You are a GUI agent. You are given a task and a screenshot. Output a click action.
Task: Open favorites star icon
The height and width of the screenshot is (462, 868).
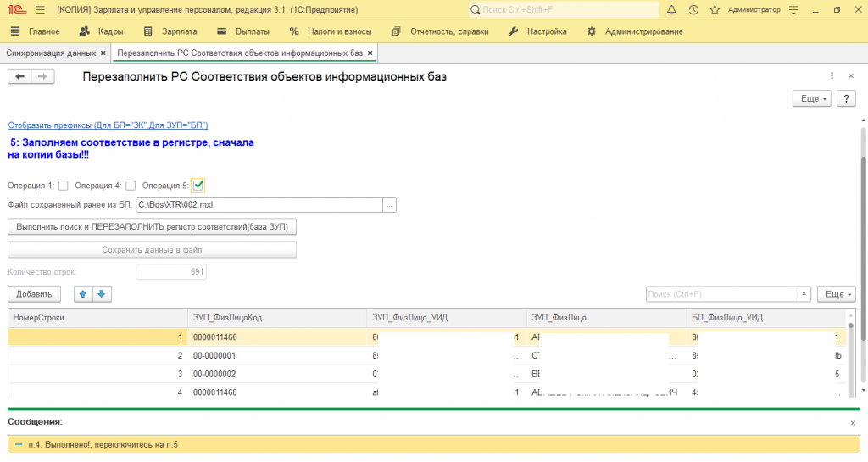pos(715,10)
